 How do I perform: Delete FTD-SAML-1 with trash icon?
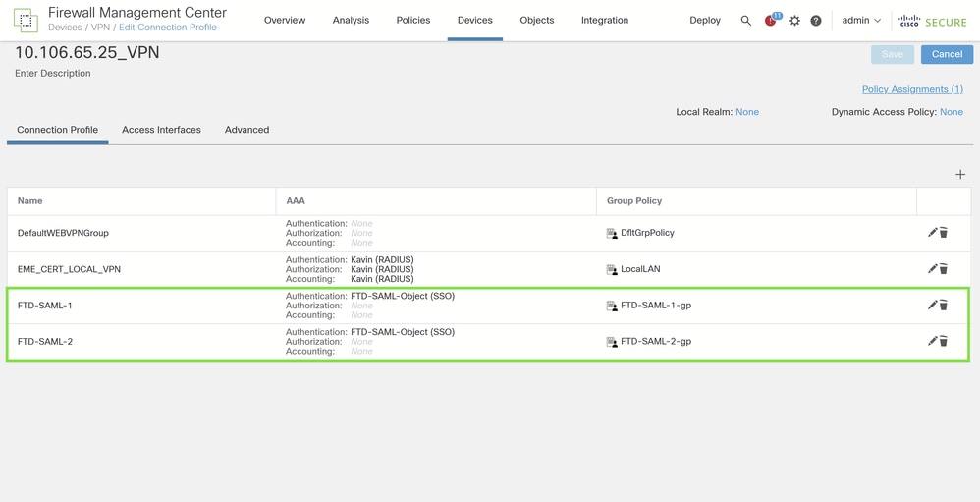pyautogui.click(x=944, y=306)
